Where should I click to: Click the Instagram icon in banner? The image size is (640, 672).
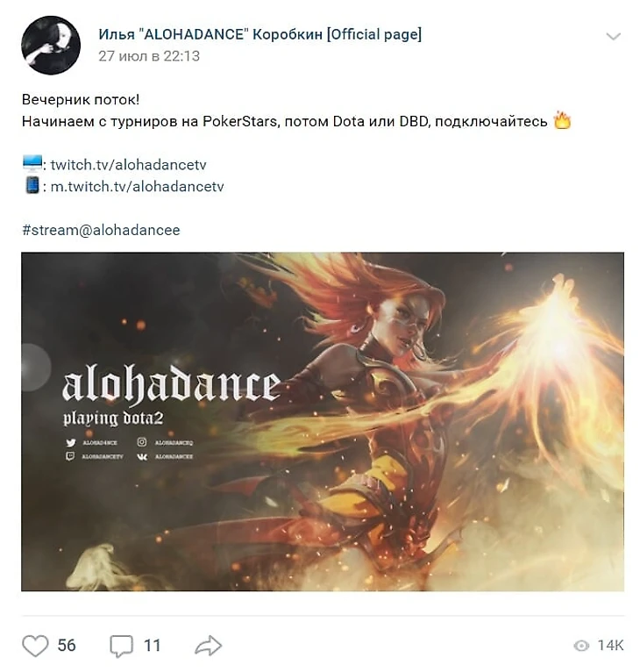click(142, 442)
